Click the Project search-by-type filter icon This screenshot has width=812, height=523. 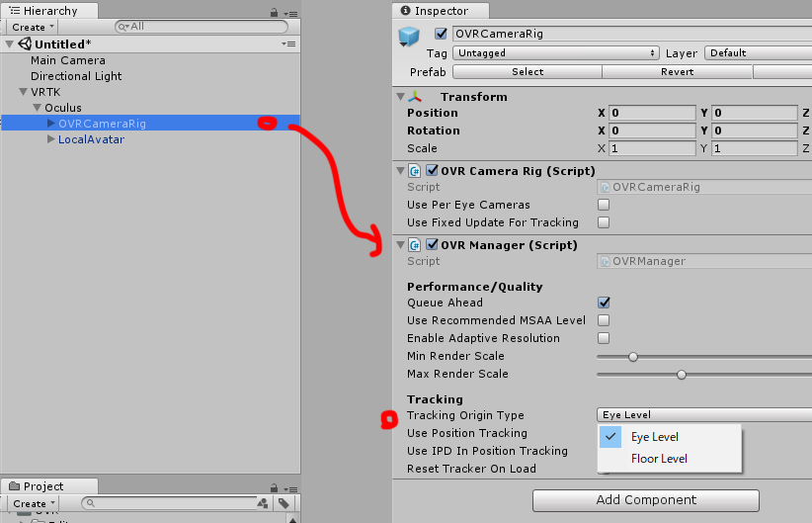point(263,503)
